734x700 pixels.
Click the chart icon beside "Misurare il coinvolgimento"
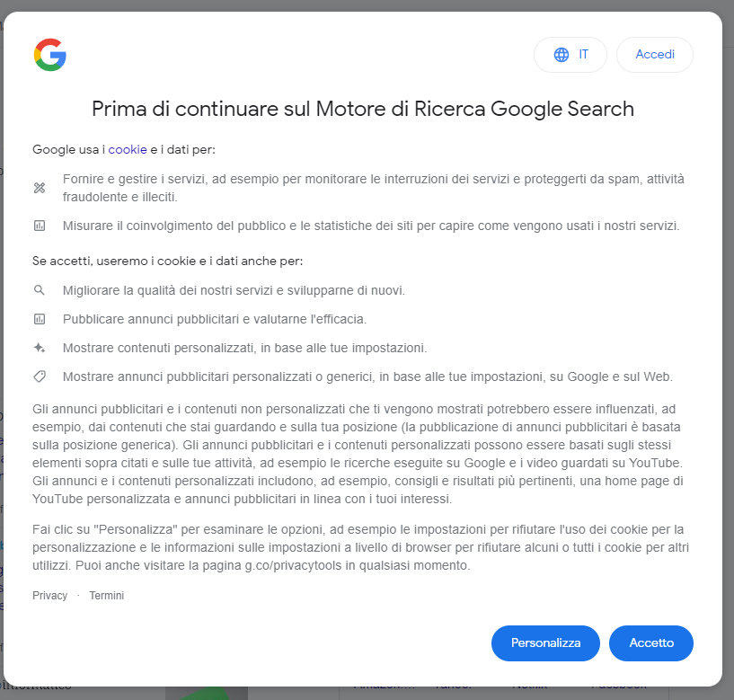(x=40, y=226)
